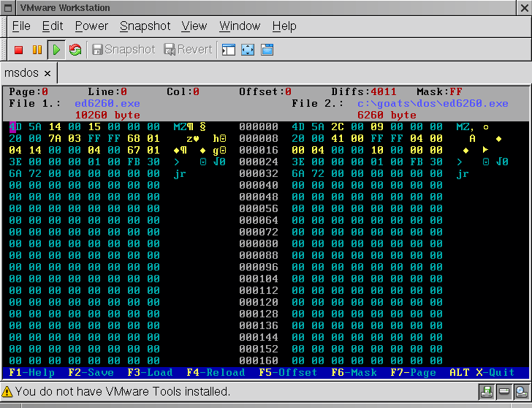This screenshot has height=408, width=532.
Task: Click the floppy device status icon
Action: (487, 392)
